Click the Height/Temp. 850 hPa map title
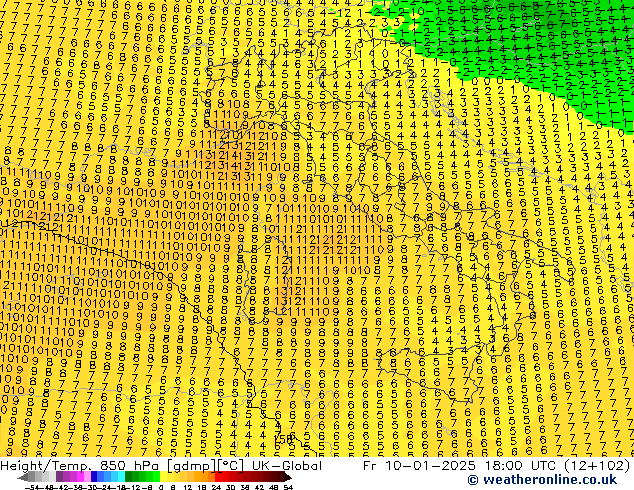This screenshot has width=634, height=490. tap(80, 466)
